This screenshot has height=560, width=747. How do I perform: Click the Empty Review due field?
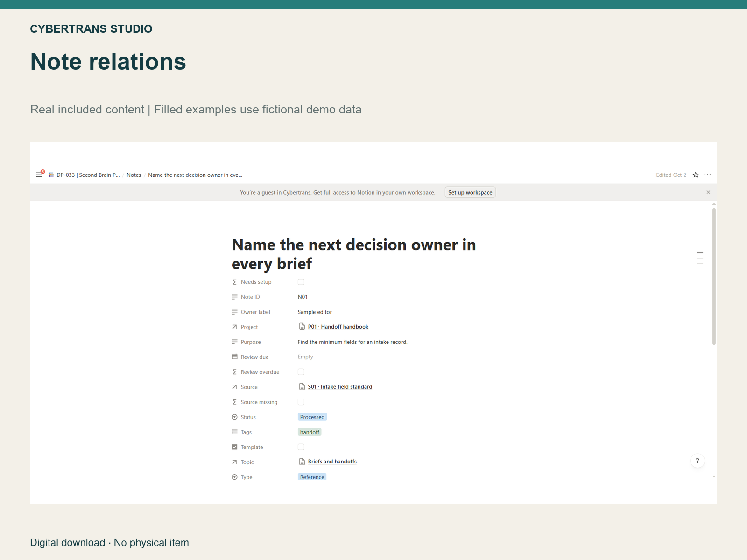tap(305, 357)
